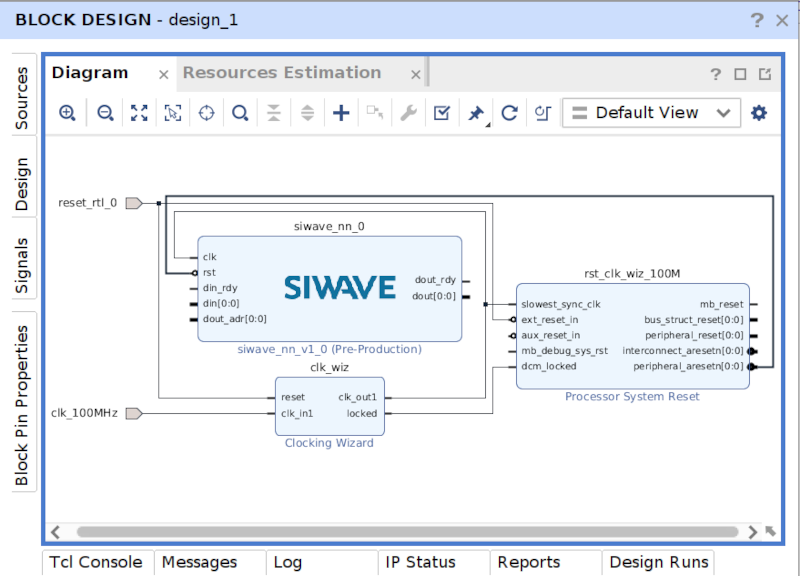The height and width of the screenshot is (576, 800).
Task: Toggle the Zoom to Selection mode
Action: tap(172, 112)
